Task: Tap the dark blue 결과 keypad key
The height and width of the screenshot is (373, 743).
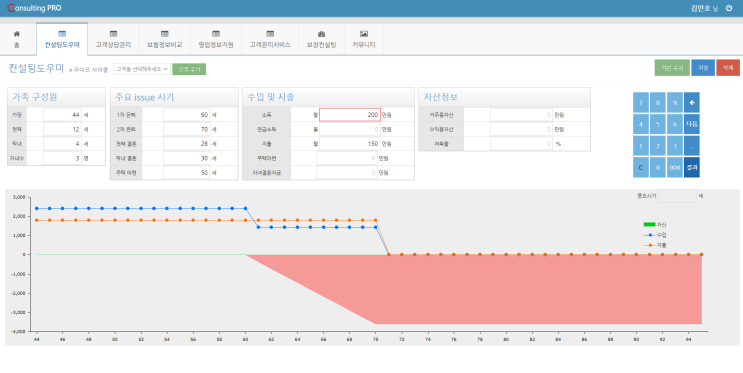Action: 691,168
